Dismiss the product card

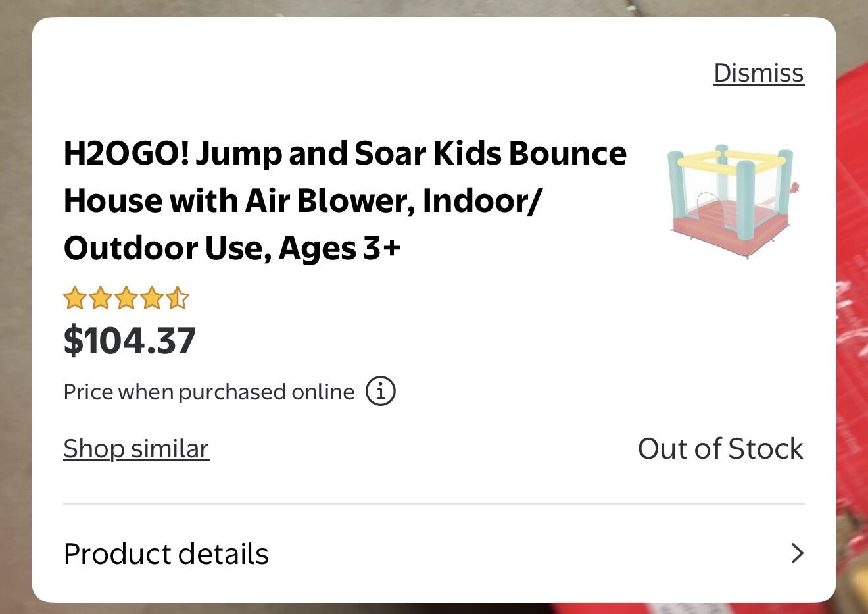[758, 73]
